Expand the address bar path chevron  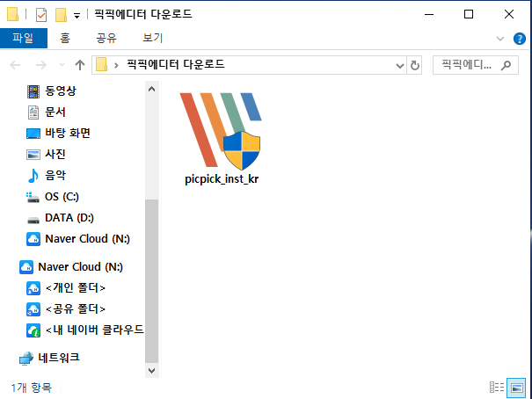116,65
